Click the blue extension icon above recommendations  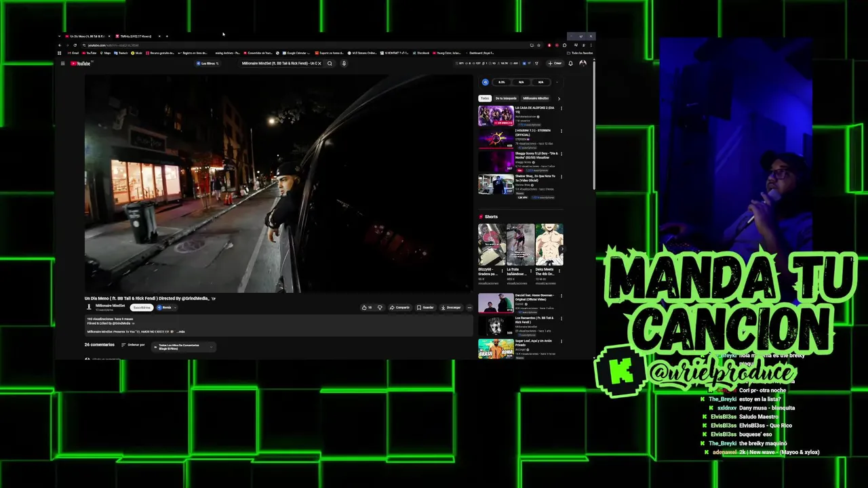point(486,82)
